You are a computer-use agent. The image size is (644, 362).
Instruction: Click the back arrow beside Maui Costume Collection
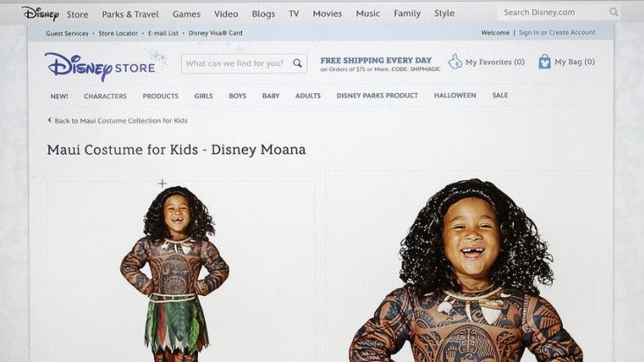(49, 120)
